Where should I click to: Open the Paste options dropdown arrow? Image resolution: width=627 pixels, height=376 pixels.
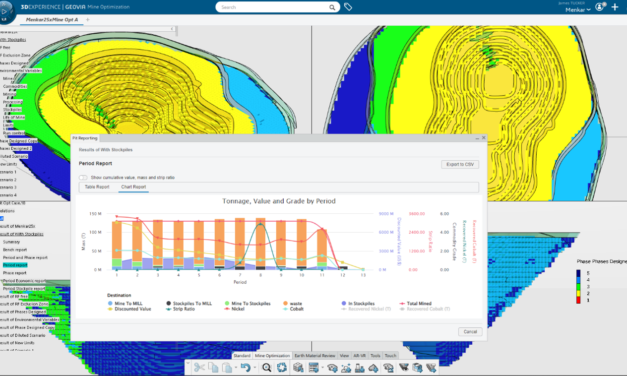(236, 368)
